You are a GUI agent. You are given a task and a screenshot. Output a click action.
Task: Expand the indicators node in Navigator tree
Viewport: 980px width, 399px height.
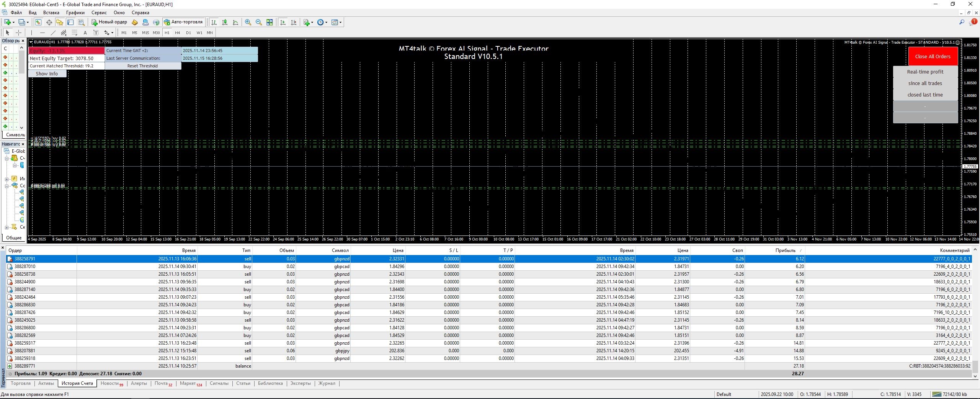[x=7, y=179]
